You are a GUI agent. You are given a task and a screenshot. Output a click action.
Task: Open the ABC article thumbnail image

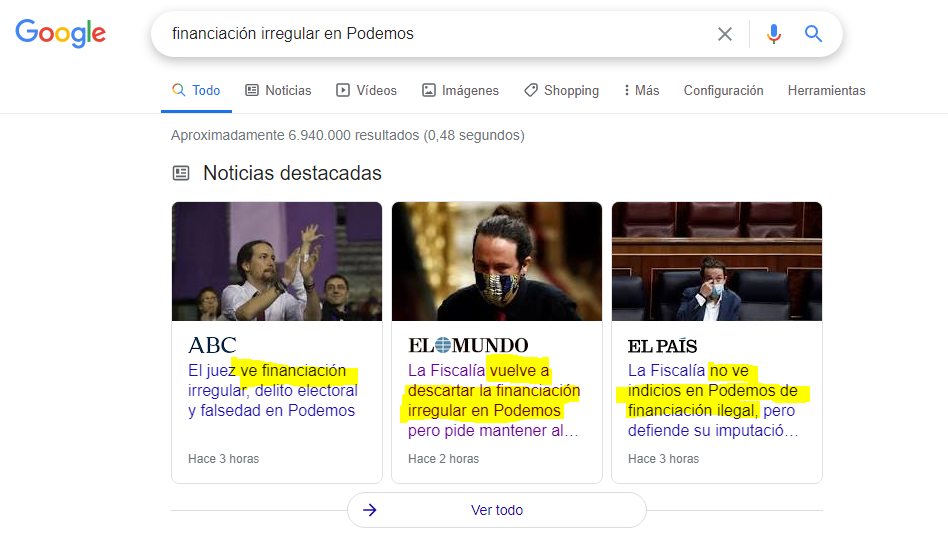tap(277, 261)
